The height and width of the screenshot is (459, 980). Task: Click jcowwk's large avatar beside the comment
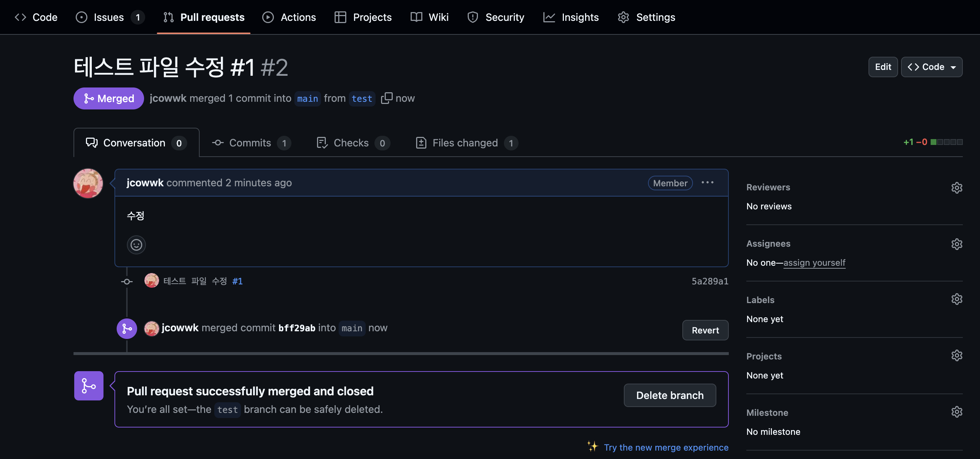(x=88, y=183)
